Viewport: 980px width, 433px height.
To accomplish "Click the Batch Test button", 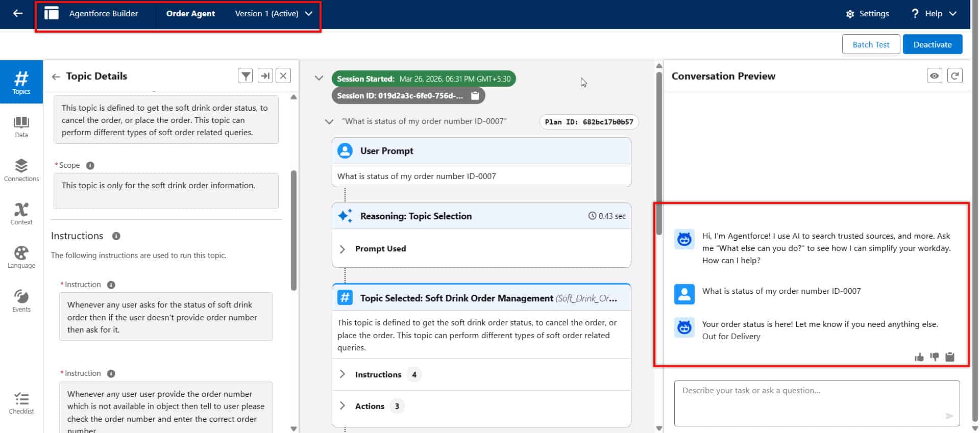I will click(871, 44).
